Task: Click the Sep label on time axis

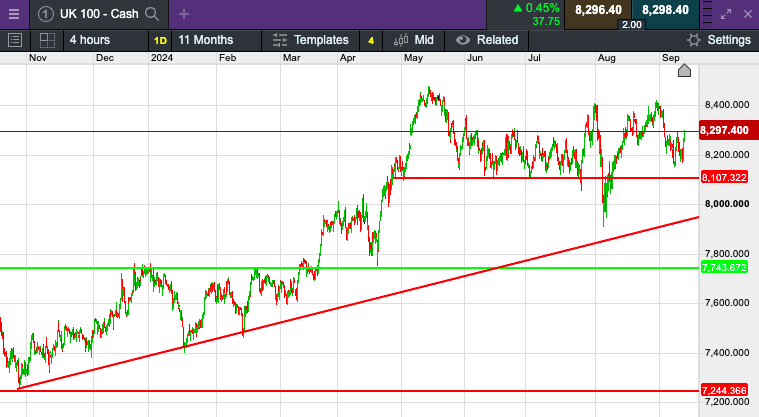Action: coord(670,58)
